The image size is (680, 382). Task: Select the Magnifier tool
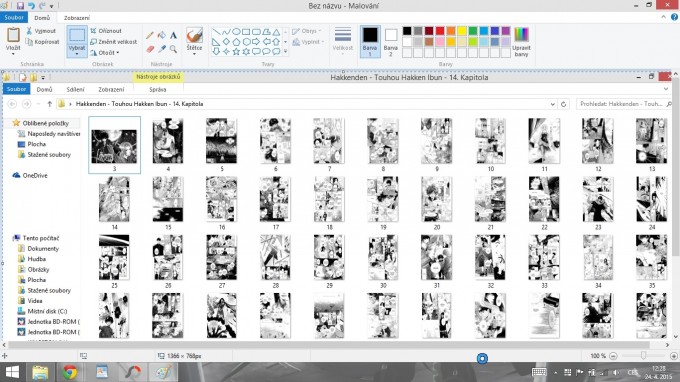(173, 49)
